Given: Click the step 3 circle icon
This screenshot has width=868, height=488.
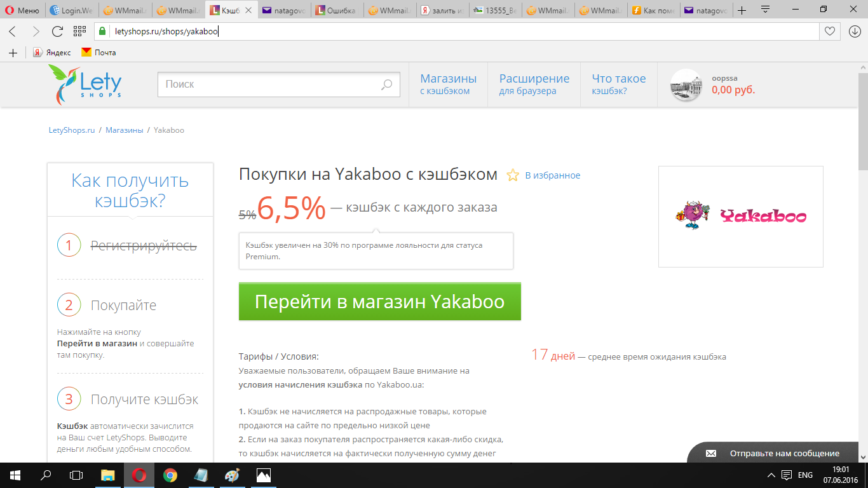Looking at the screenshot, I should pyautogui.click(x=69, y=399).
